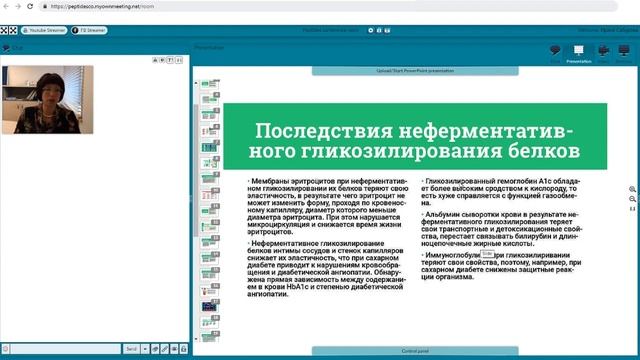Image resolution: width=640 pixels, height=360 pixels.
Task: Send the chat message with Send button
Action: pos(131,349)
